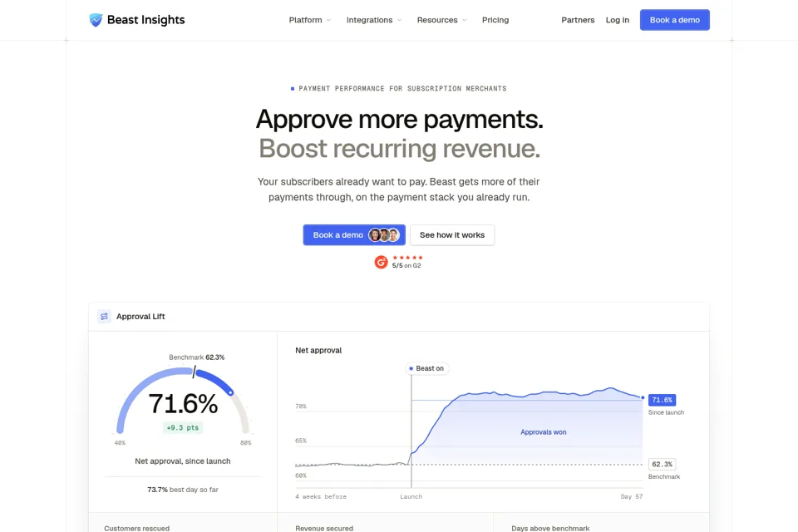798x532 pixels.
Task: Open the Integrations menu
Action: [x=369, y=20]
